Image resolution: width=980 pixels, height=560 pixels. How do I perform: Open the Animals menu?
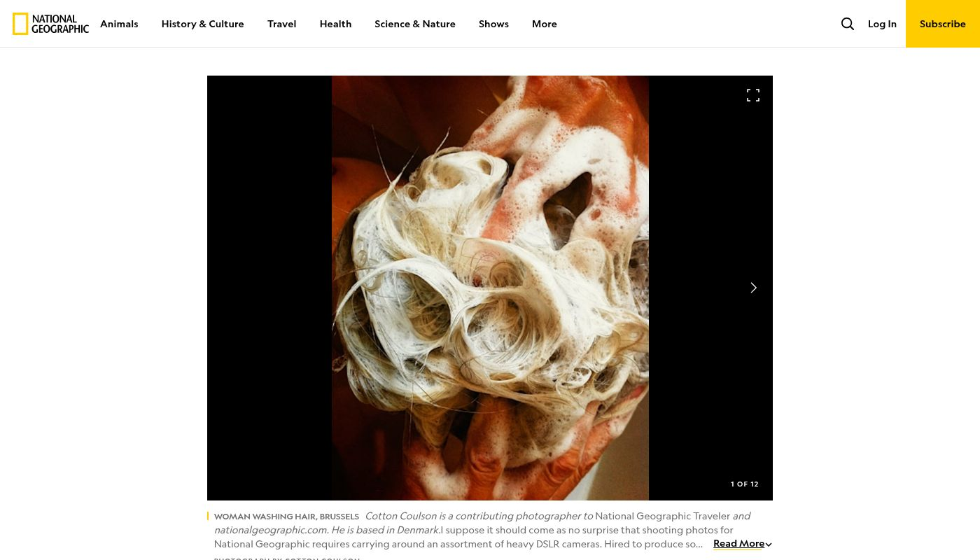(x=119, y=24)
